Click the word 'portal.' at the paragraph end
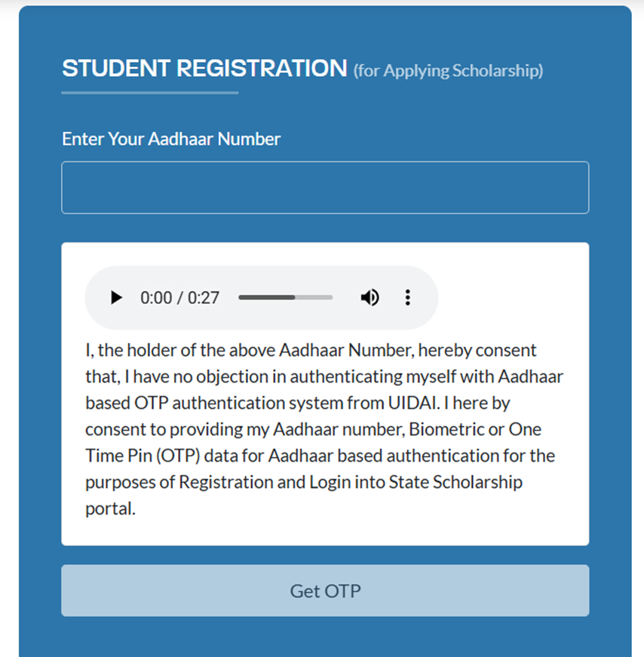This screenshot has height=657, width=644. pos(110,509)
